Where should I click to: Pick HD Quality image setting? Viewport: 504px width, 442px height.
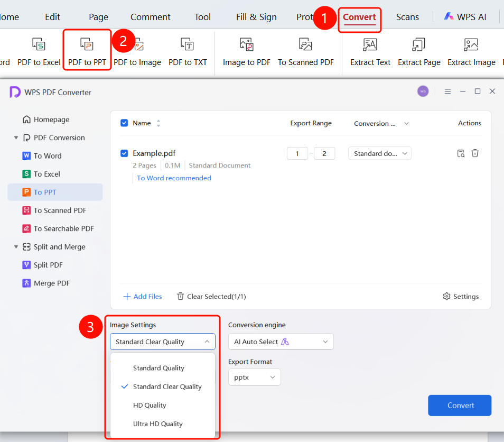point(150,406)
